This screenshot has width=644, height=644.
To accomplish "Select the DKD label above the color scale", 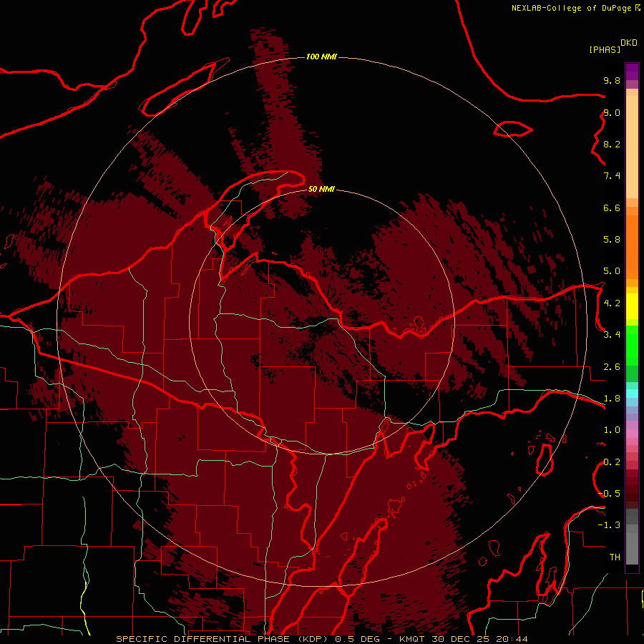I will pos(629,43).
